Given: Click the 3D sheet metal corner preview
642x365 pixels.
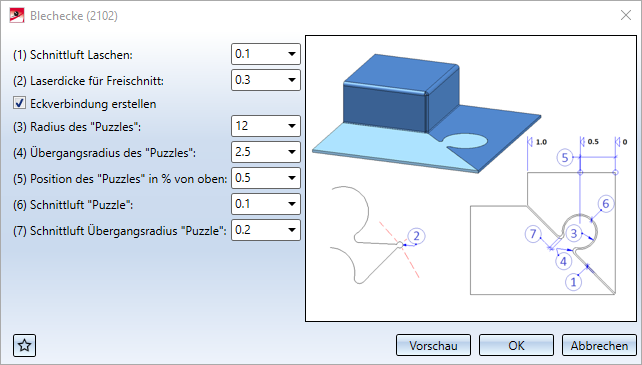Looking at the screenshot, I should click(426, 113).
